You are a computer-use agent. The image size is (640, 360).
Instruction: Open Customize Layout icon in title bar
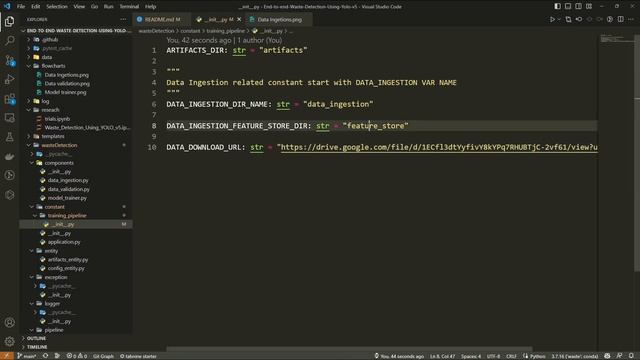pos(589,7)
